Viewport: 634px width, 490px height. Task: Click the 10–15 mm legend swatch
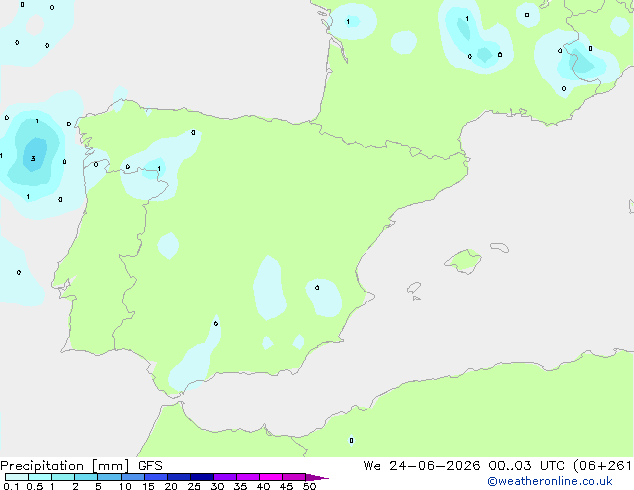pos(133,477)
